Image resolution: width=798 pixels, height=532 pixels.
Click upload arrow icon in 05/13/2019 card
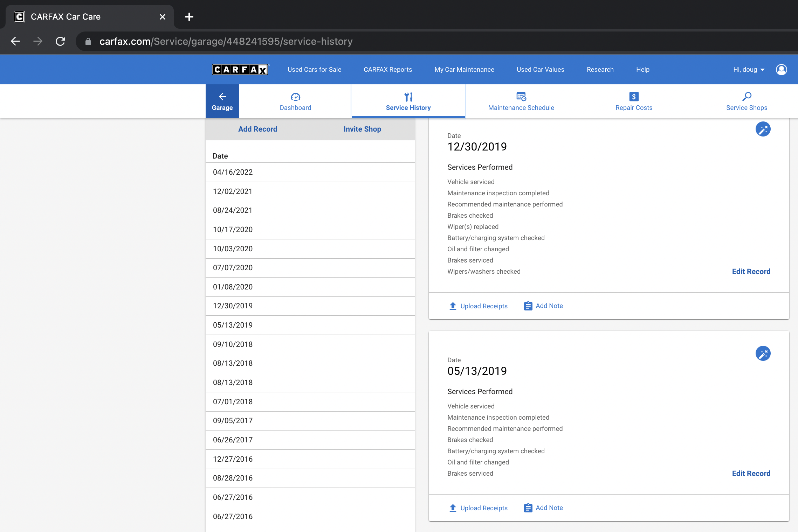coord(453,508)
